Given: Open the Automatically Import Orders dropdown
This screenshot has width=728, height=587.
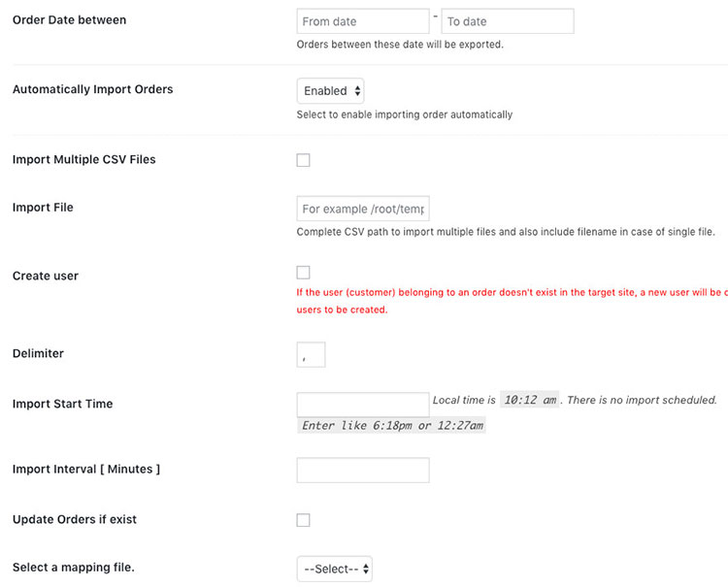Looking at the screenshot, I should tap(330, 91).
